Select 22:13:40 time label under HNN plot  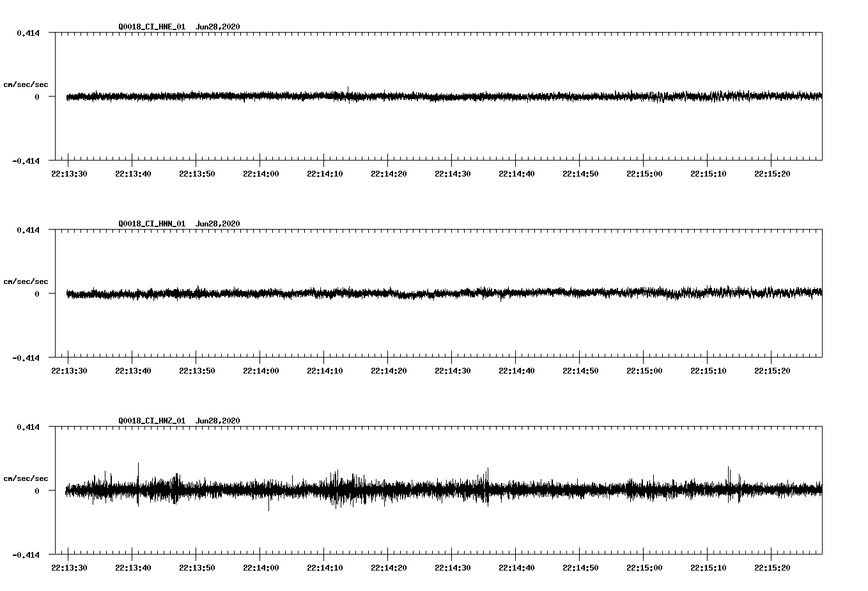click(x=133, y=371)
